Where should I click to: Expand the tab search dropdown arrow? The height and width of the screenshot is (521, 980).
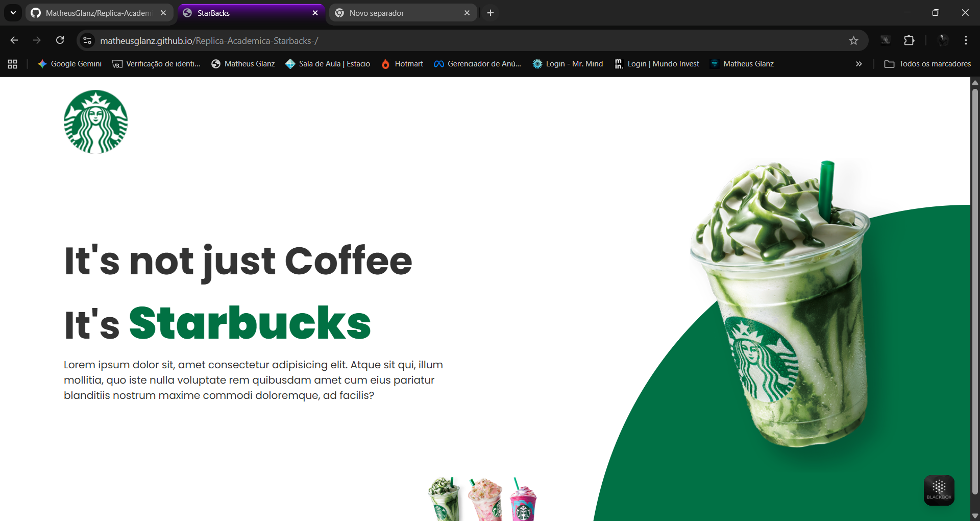(13, 13)
